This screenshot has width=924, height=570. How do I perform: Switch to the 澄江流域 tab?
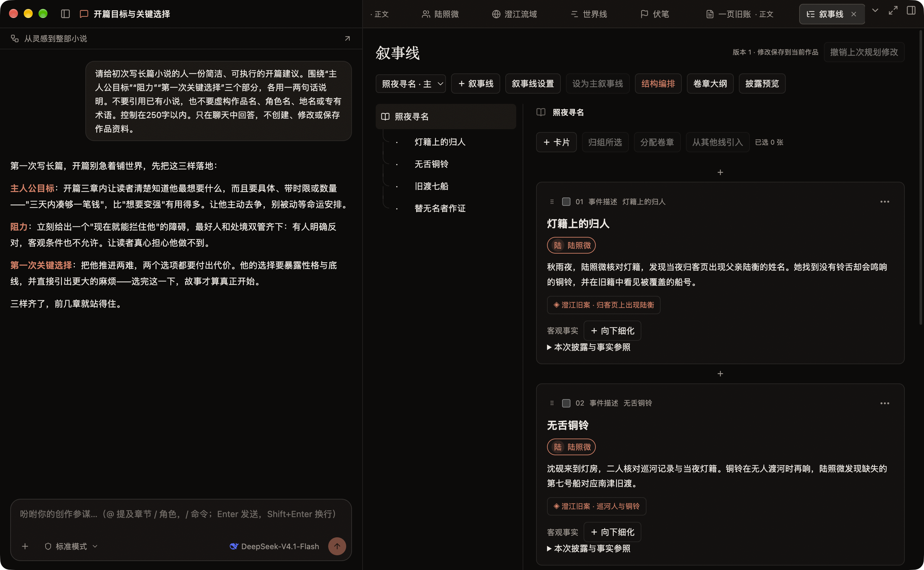[514, 14]
